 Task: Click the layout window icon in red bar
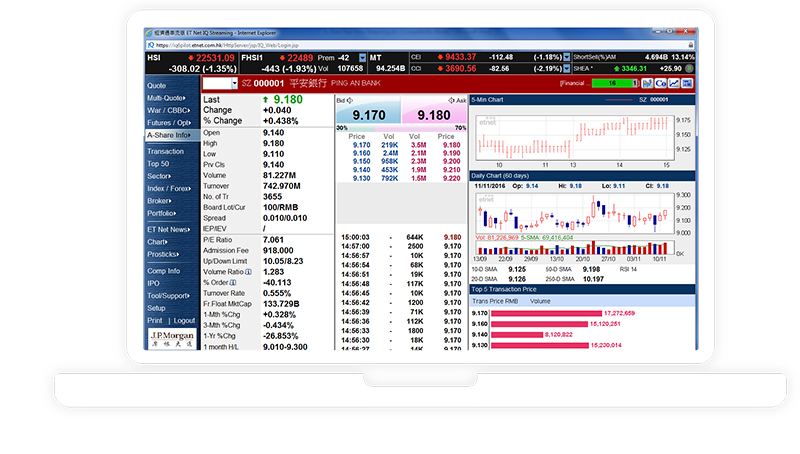pos(687,83)
